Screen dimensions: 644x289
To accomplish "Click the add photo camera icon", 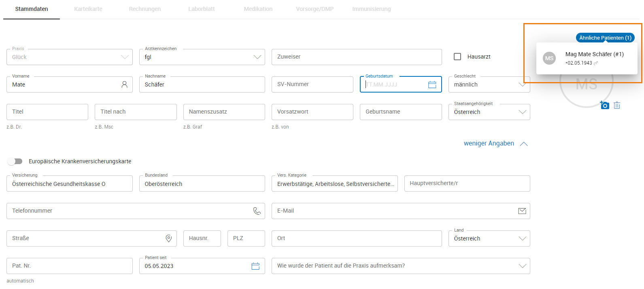I will tap(604, 105).
